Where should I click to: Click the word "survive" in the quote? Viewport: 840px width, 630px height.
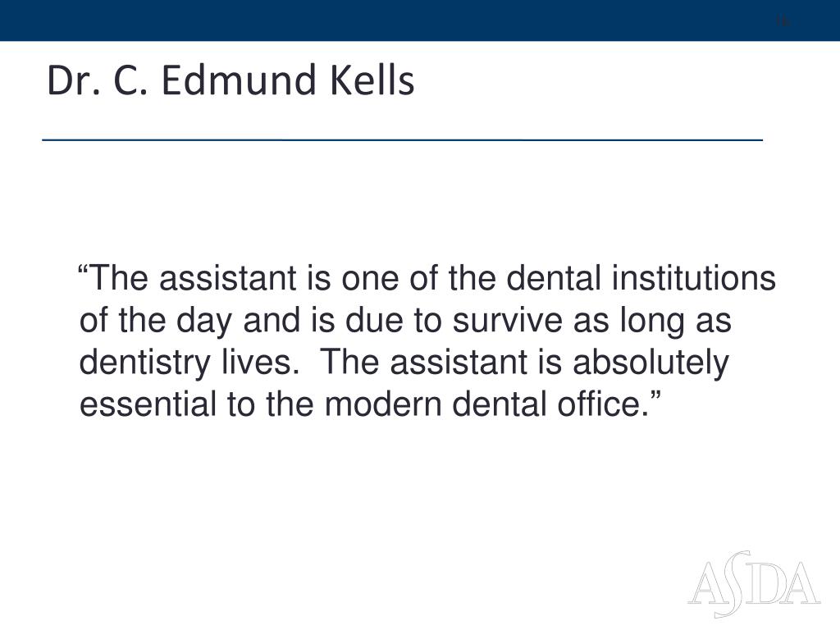(507, 321)
